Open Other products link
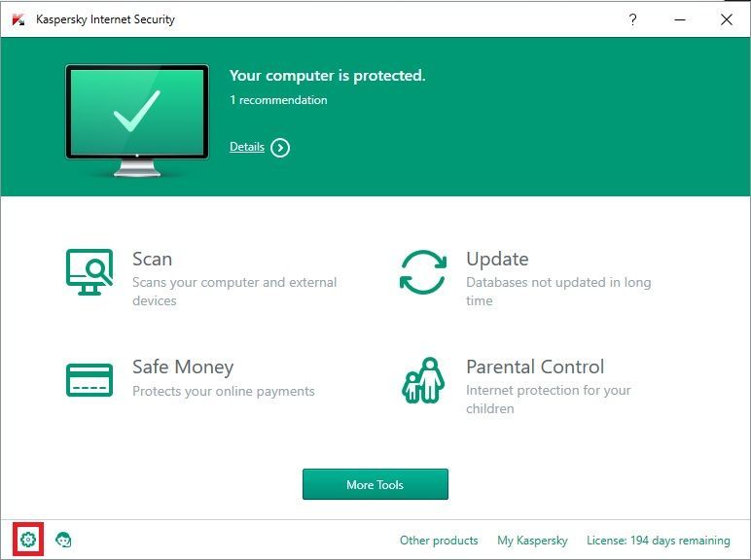This screenshot has height=560, width=751. (x=439, y=541)
